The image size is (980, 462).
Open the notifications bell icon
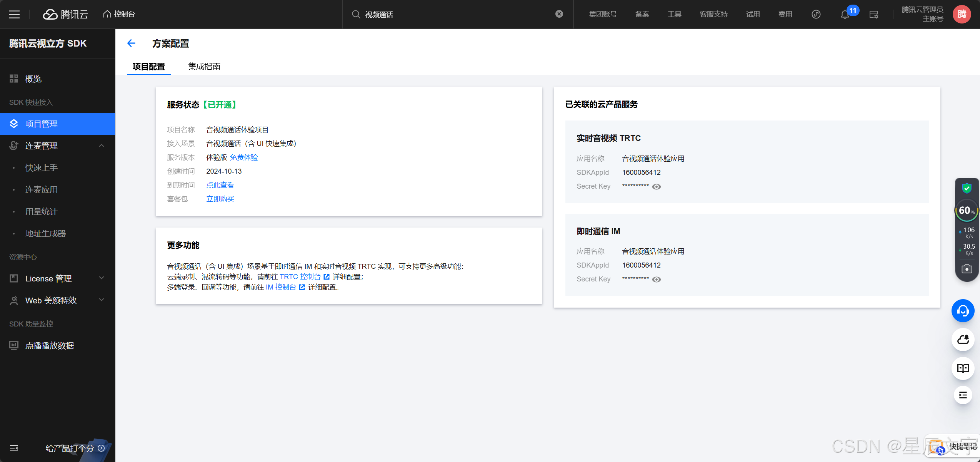coord(845,15)
